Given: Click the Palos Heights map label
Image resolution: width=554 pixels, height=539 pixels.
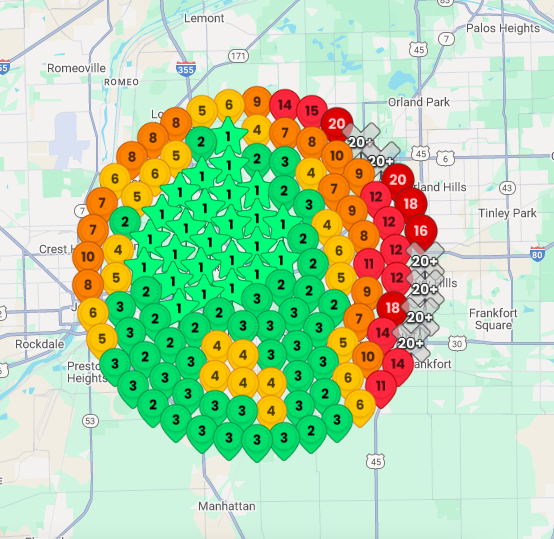Looking at the screenshot, I should [x=503, y=28].
